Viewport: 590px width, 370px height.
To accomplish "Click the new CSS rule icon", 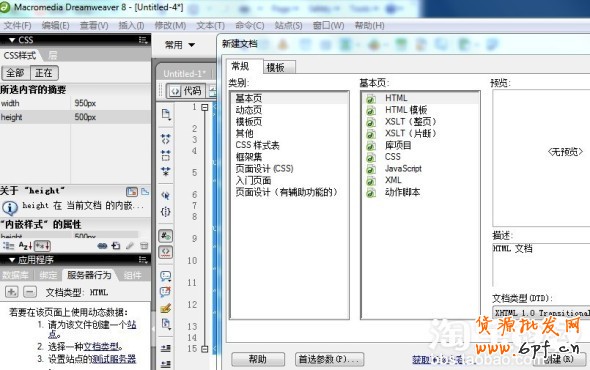I will pos(116,246).
